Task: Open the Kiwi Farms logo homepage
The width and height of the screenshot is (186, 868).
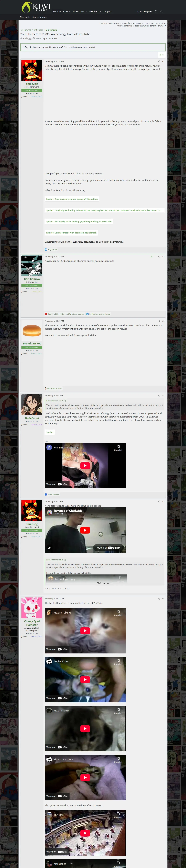Action: tap(36, 7)
